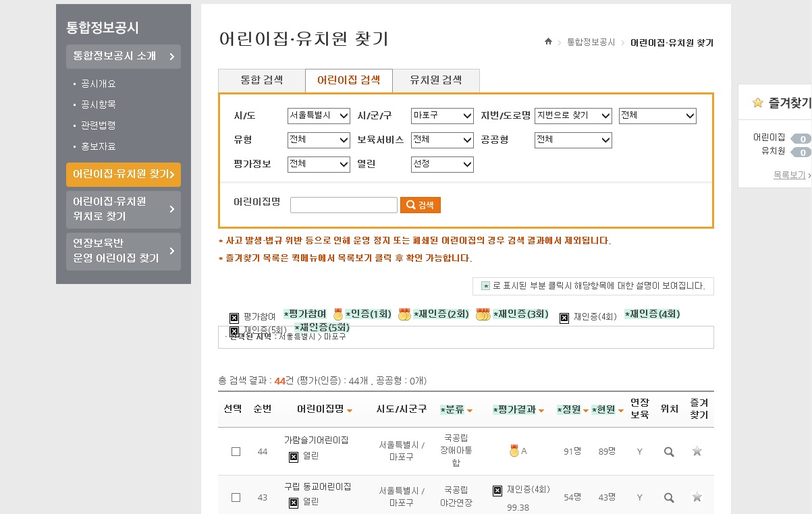Open the 시/군/구 dropdown showing 마포구
The image size is (812, 514).
coord(442,116)
